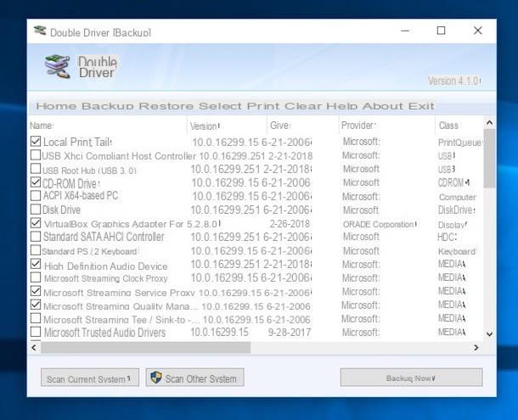Click the horizontal scrollbar left arrow
Image resolution: width=518 pixels, height=420 pixels.
pyautogui.click(x=34, y=347)
